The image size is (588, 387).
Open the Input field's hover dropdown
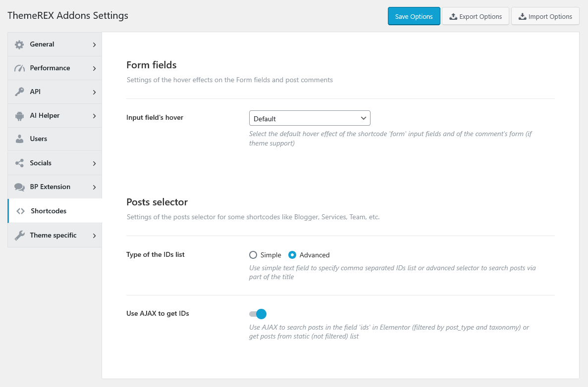pyautogui.click(x=310, y=118)
